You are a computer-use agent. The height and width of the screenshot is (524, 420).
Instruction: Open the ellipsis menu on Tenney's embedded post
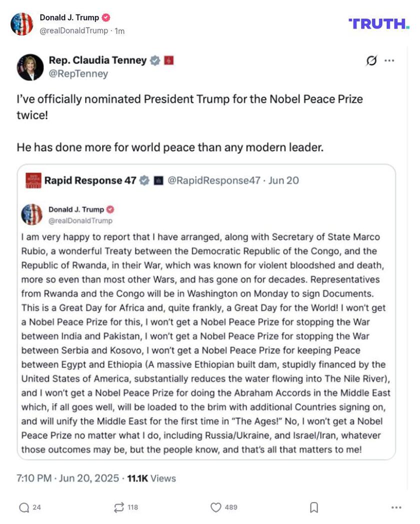pyautogui.click(x=389, y=60)
